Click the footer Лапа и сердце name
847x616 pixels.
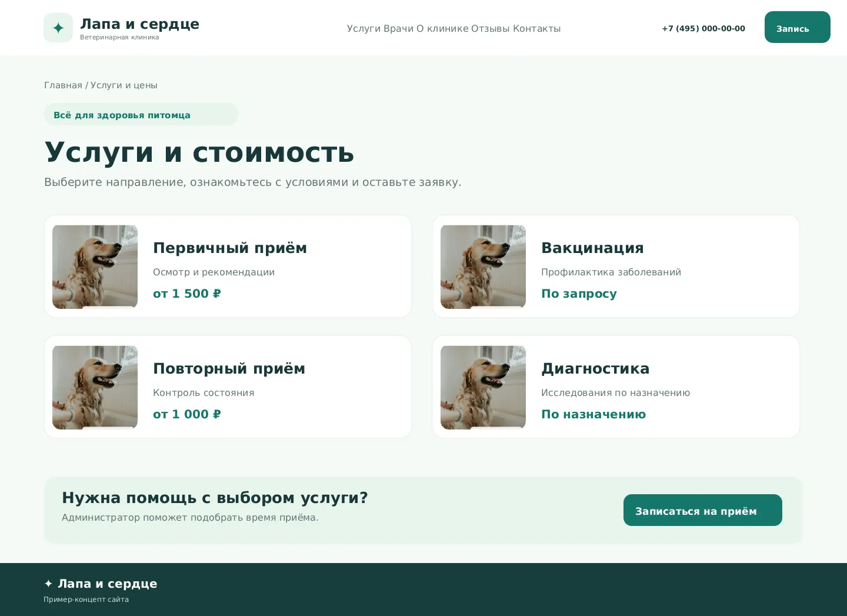point(108,584)
